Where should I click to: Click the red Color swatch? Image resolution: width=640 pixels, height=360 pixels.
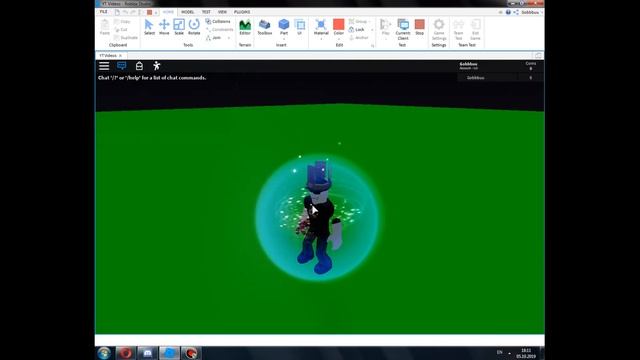click(338, 24)
